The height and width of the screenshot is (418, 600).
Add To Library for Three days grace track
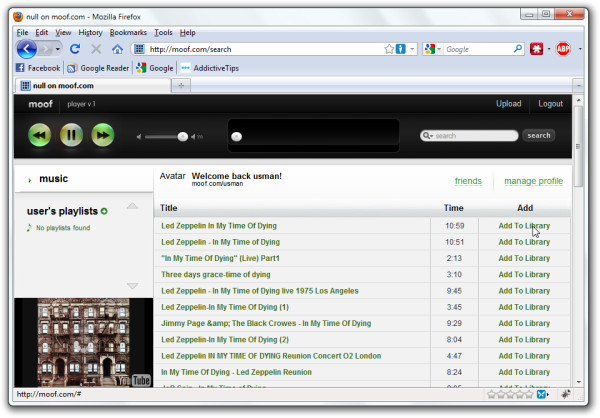click(524, 275)
